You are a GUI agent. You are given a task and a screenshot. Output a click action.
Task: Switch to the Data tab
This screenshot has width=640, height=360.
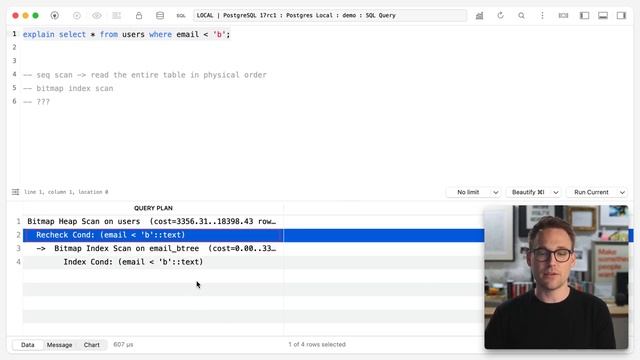click(28, 345)
